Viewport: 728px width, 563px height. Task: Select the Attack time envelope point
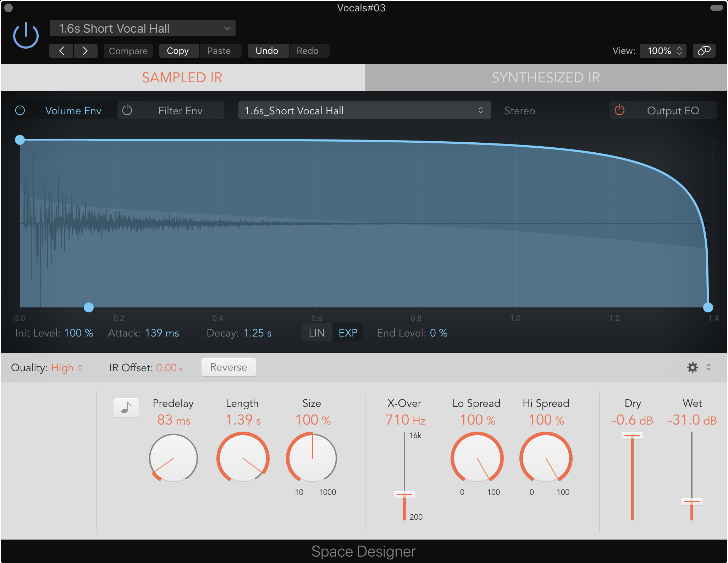pos(89,307)
